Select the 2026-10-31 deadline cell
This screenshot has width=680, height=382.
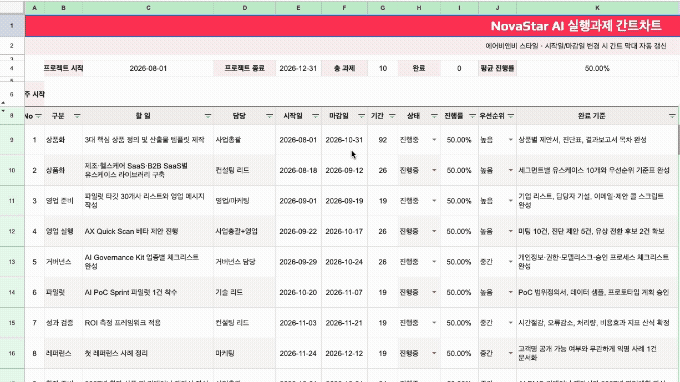344,140
